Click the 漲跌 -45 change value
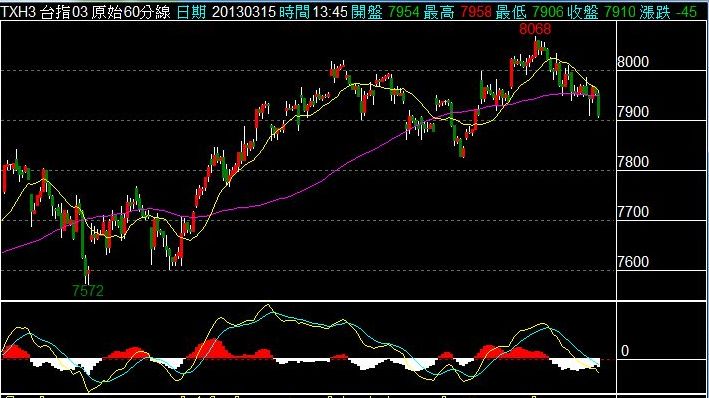This screenshot has width=709, height=398. (668, 12)
